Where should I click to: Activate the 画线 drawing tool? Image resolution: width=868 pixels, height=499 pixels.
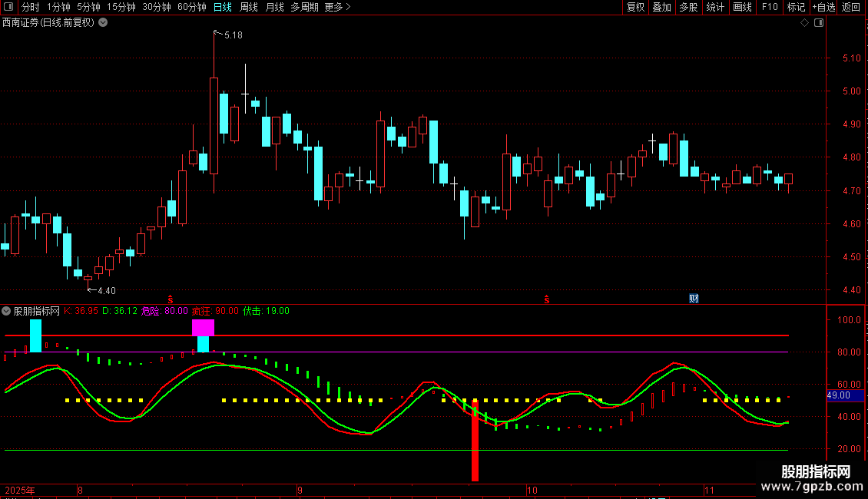point(742,7)
